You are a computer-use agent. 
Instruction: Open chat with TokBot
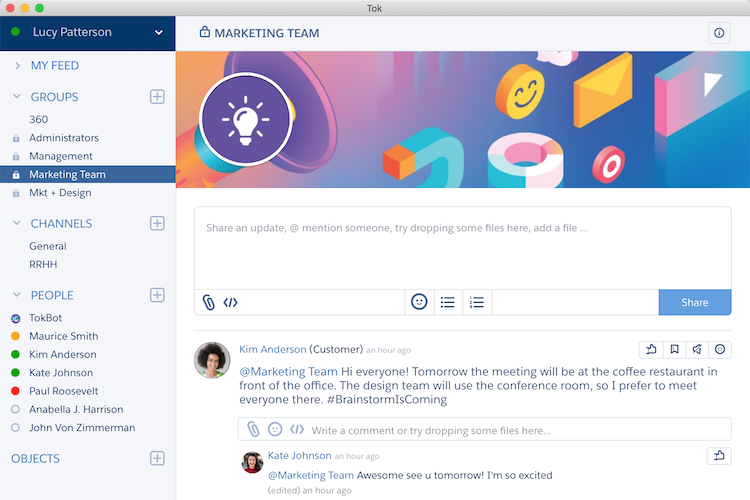click(45, 318)
